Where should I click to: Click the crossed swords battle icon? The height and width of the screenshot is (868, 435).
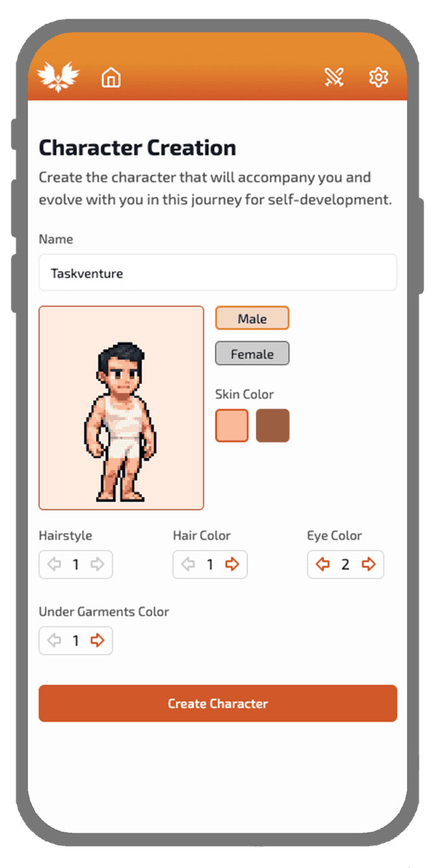pos(334,76)
